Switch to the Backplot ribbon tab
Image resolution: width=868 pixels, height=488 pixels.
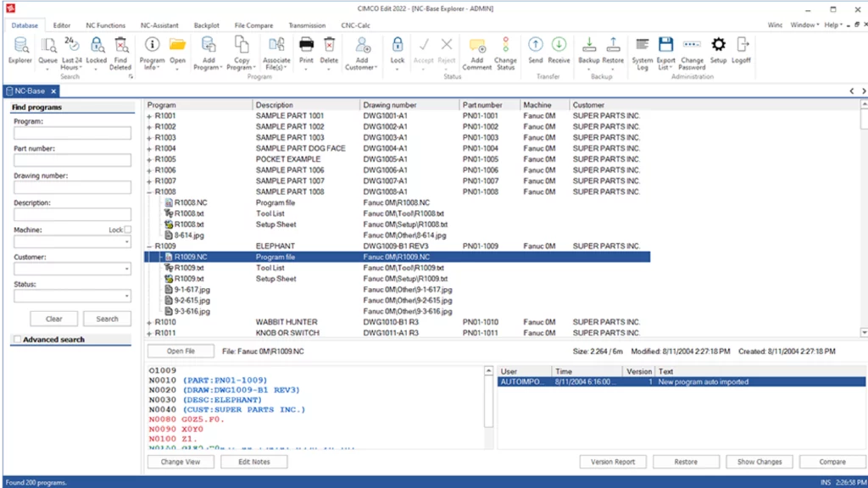click(x=206, y=25)
